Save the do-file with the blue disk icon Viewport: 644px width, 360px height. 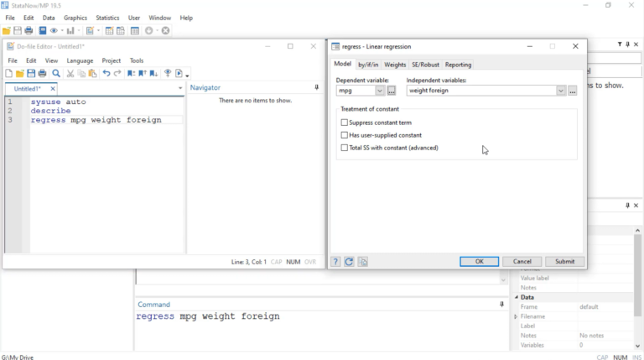[31, 74]
